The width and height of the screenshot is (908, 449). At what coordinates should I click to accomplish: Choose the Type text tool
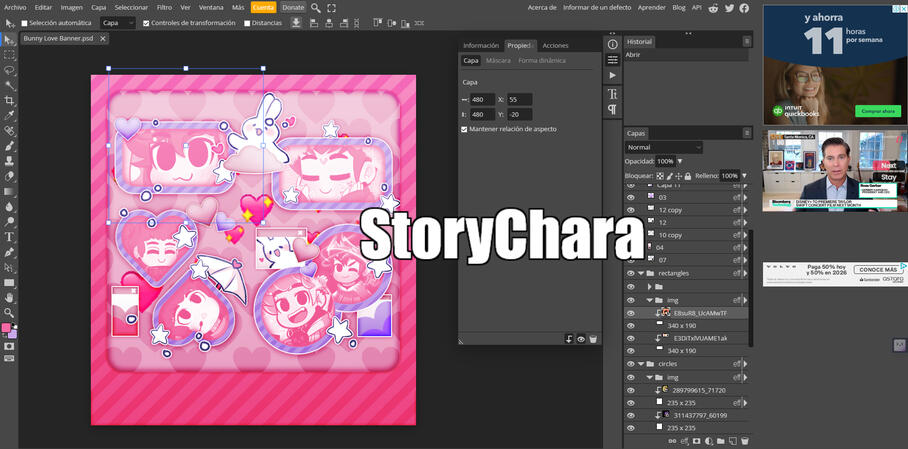pyautogui.click(x=9, y=237)
